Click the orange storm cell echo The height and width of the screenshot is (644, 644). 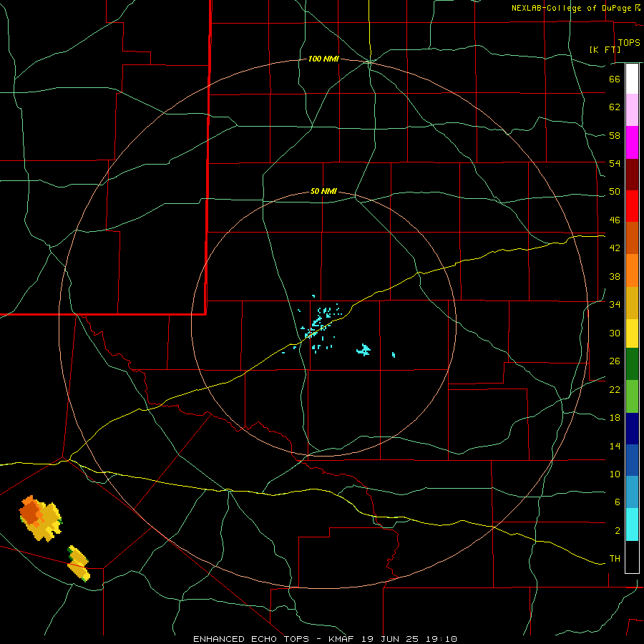pyautogui.click(x=40, y=517)
